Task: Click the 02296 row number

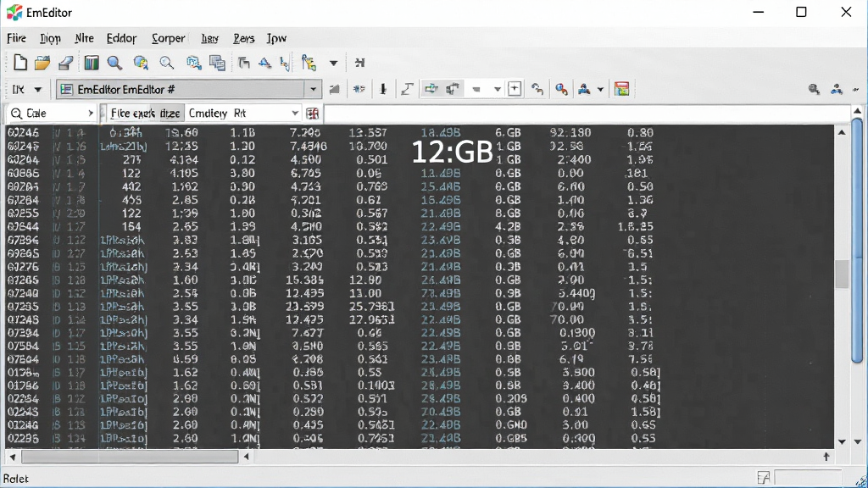Action: pos(23,438)
